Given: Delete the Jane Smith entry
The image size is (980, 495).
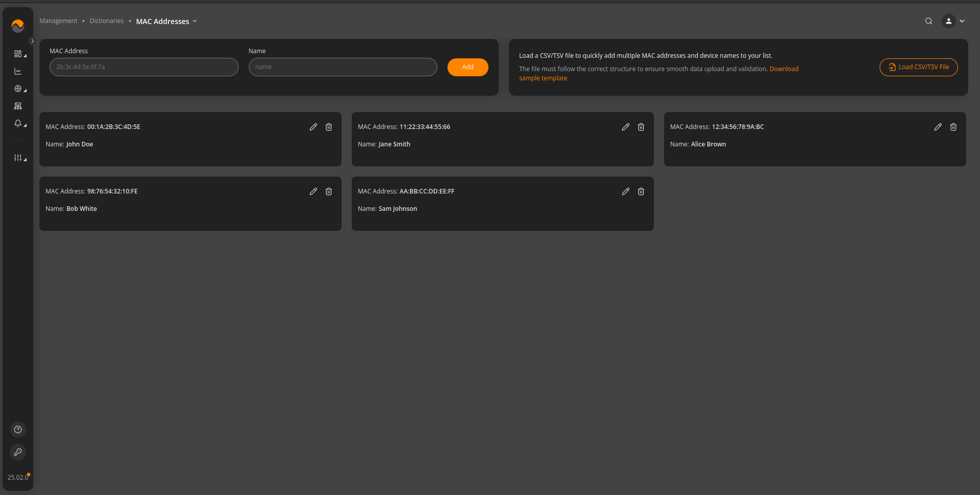Looking at the screenshot, I should (641, 127).
